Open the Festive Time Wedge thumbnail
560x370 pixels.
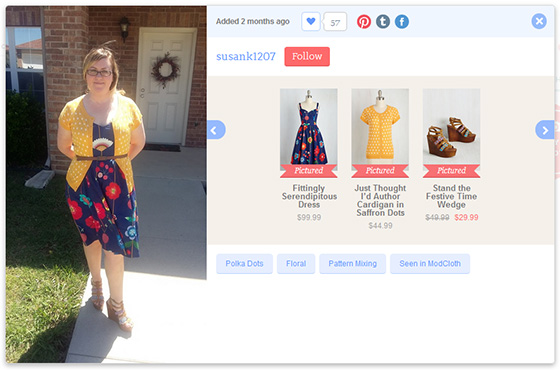coord(451,133)
